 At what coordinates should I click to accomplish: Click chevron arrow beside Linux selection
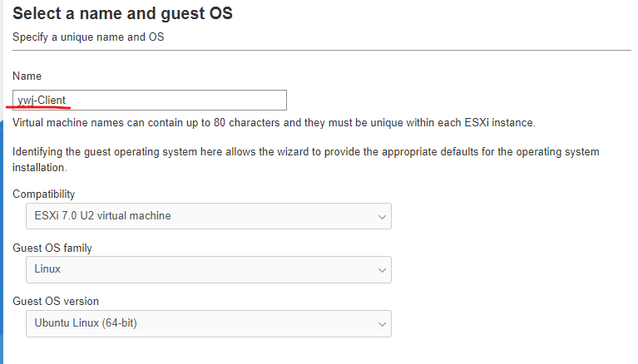pos(382,270)
